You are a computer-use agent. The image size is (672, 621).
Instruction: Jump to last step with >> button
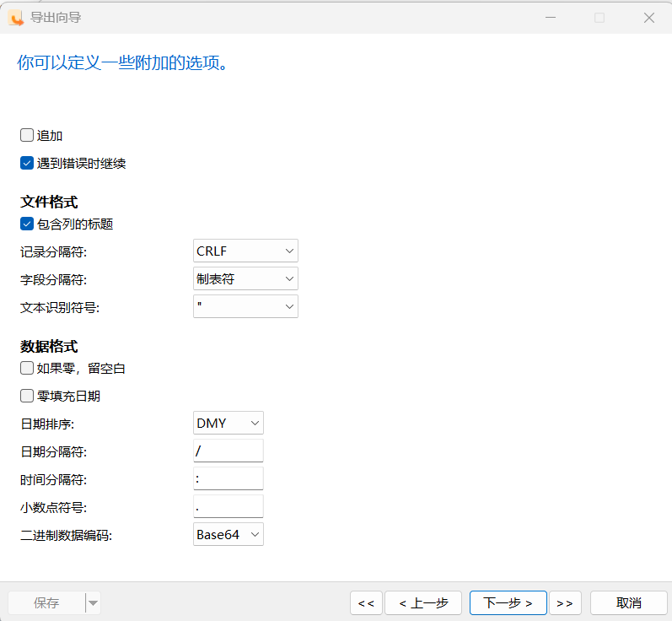565,602
